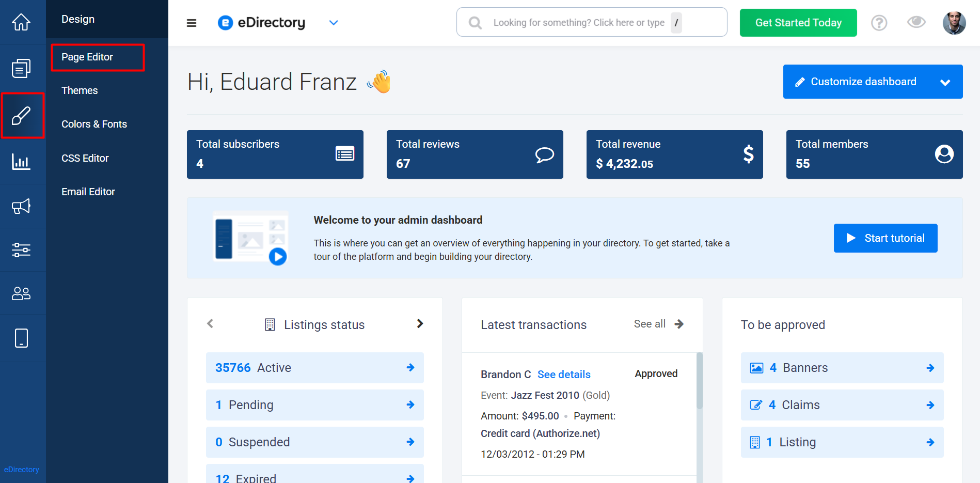The width and height of the screenshot is (980, 483).
Task: Open the Accounts people sidebar icon
Action: [21, 293]
